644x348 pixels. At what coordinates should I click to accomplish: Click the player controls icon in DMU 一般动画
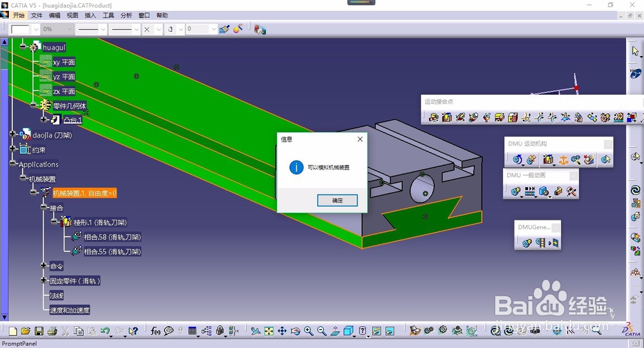click(530, 191)
